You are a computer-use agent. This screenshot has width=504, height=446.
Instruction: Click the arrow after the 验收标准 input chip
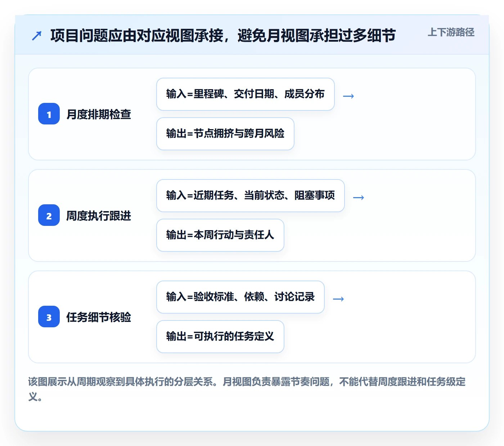338,299
